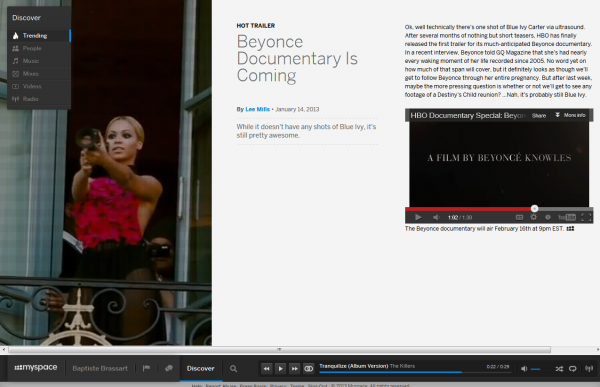600x387 pixels.
Task: Toggle repeat in the music player
Action: tap(573, 369)
